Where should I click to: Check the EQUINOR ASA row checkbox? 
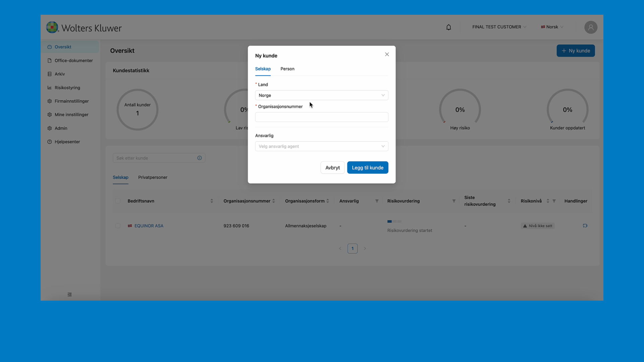pos(118,226)
